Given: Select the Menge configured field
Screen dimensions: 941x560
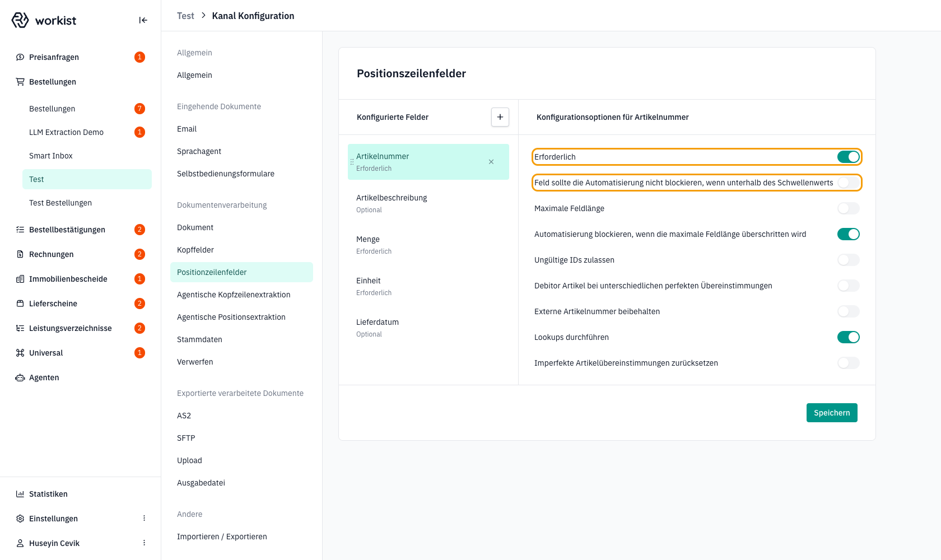Looking at the screenshot, I should 428,245.
